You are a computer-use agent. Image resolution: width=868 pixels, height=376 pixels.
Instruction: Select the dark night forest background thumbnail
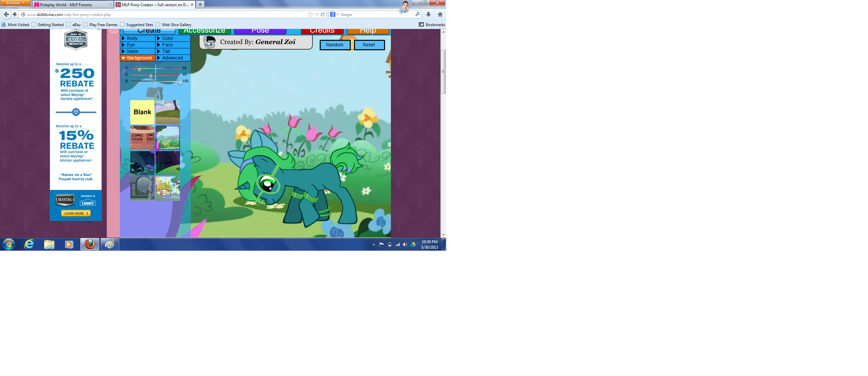coord(142,163)
